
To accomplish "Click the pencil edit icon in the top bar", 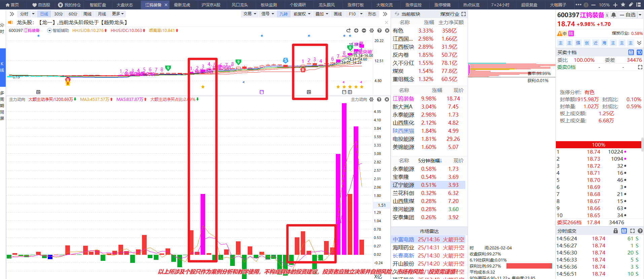I will pyautogui.click(x=631, y=5).
